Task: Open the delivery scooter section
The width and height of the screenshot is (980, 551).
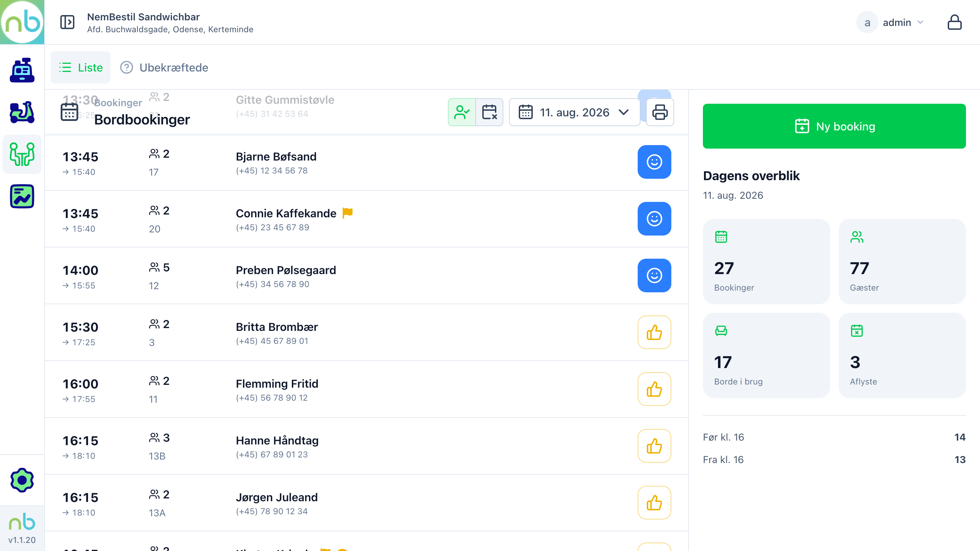Action: (x=22, y=113)
